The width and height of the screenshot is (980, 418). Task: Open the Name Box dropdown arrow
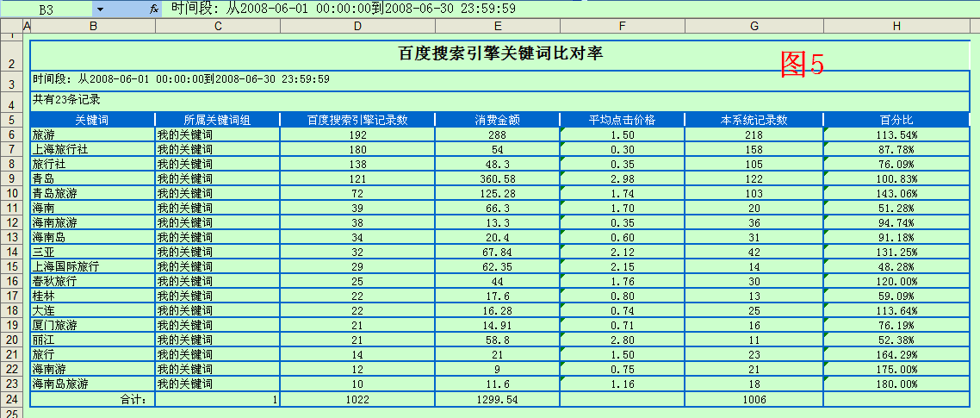(x=100, y=9)
